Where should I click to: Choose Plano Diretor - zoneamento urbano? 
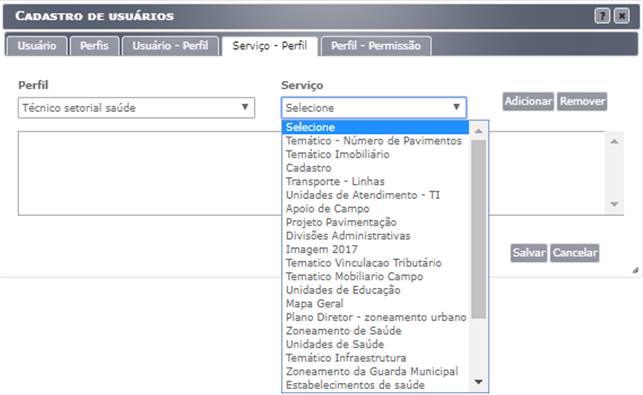point(375,317)
